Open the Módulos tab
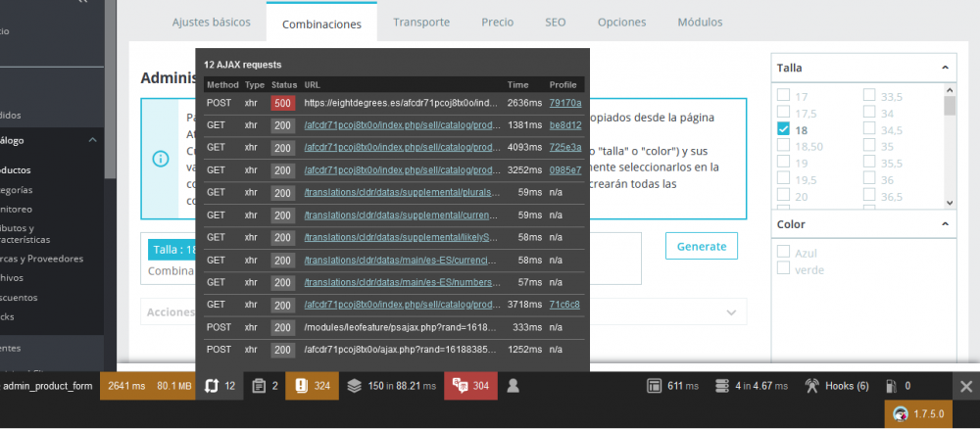 pos(700,23)
